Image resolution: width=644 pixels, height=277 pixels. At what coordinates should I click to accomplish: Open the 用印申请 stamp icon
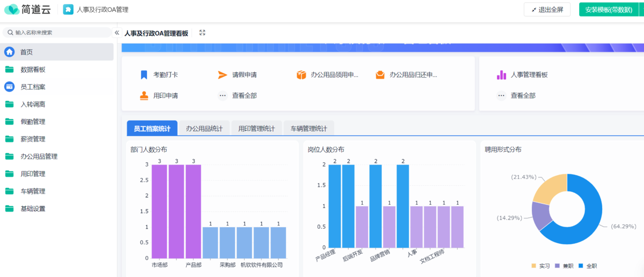click(x=144, y=96)
